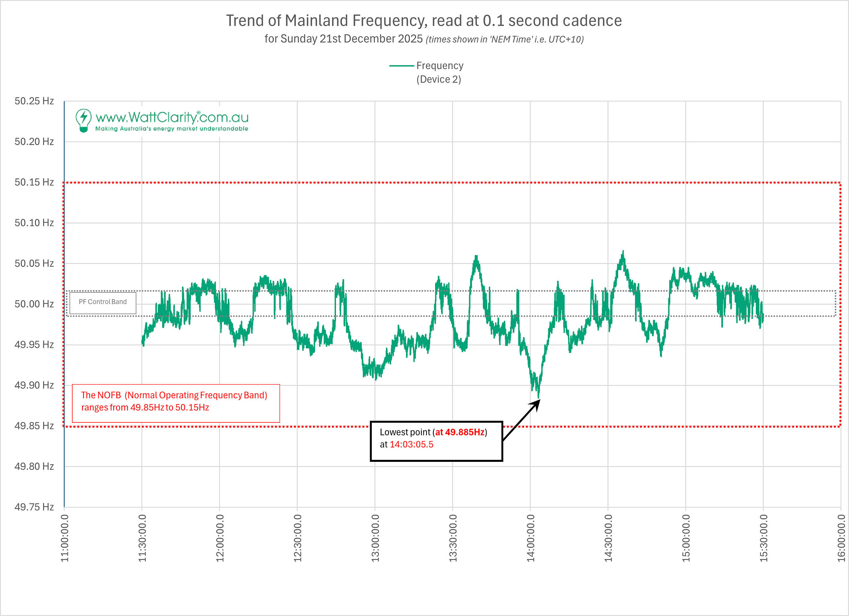Click the 14:03:05.5 red timestamp text

(411, 445)
